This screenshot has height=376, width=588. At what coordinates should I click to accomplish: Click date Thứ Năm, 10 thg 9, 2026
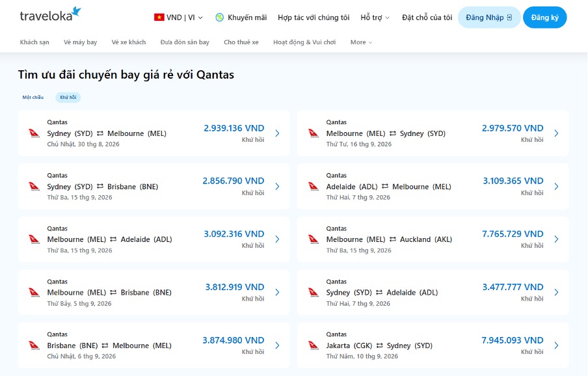click(x=362, y=356)
